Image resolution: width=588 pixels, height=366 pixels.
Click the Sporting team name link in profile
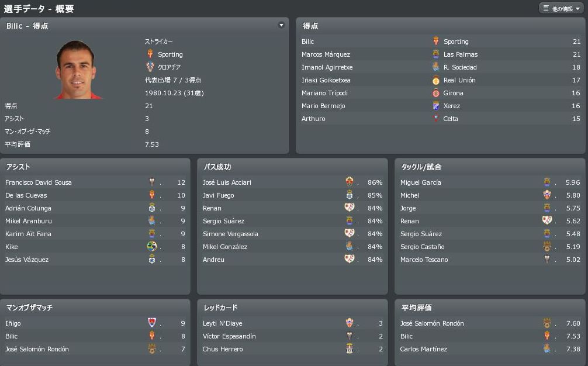(170, 54)
